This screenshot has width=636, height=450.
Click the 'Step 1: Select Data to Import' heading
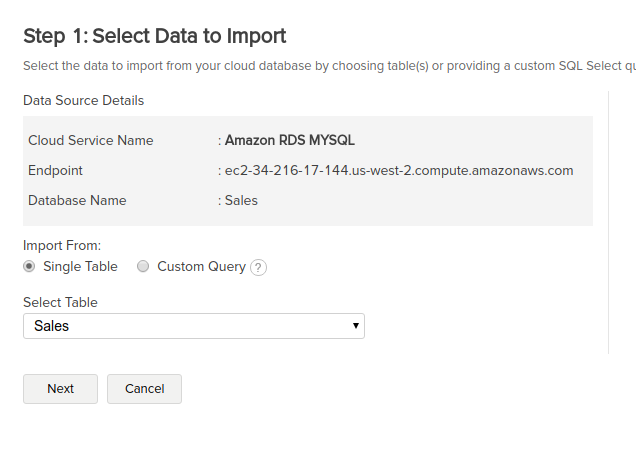155,36
